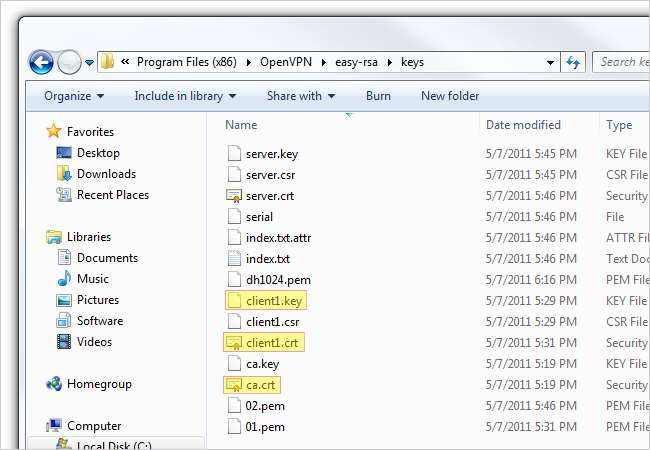Click the Burn toolbar button

tap(378, 96)
